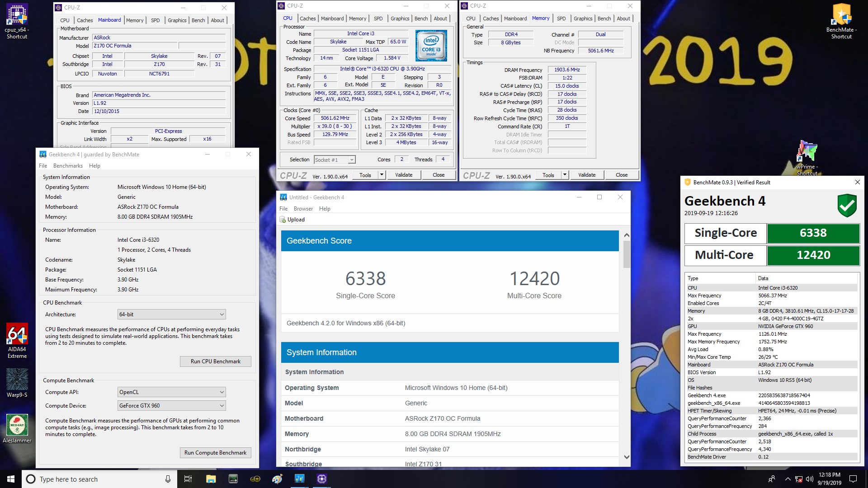This screenshot has height=488, width=868.
Task: Open the AIDA64 Extreme desktop icon
Action: (17, 341)
